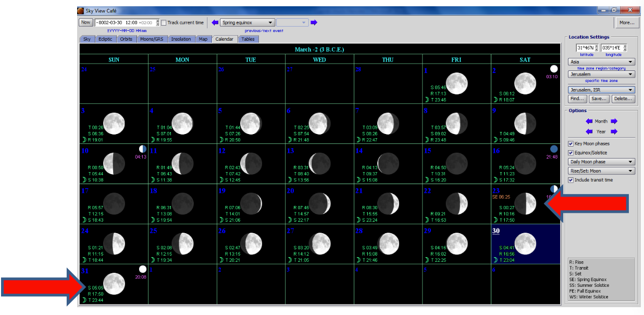
Task: Click day number 15 in calendar
Action: (x=428, y=151)
